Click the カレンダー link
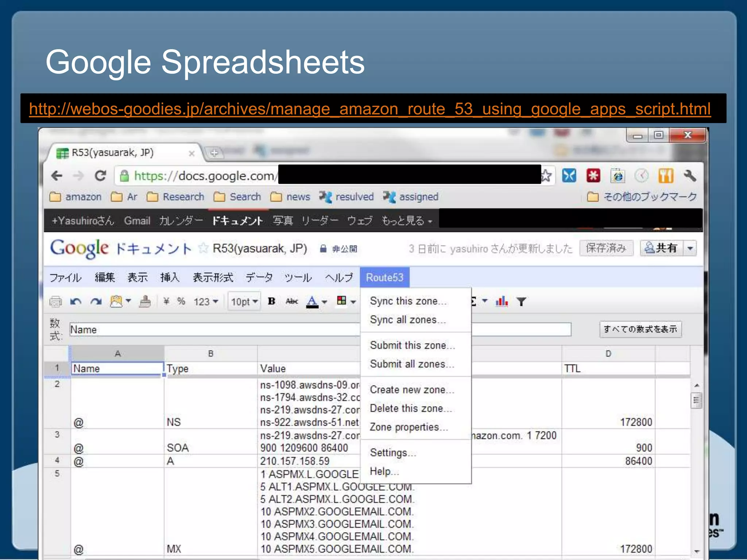 (181, 221)
